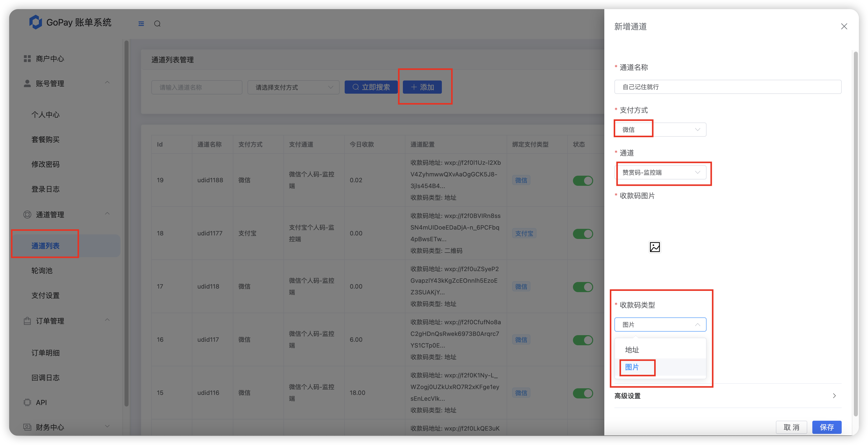Image resolution: width=868 pixels, height=445 pixels.
Task: Click the 商户中心 grid icon
Action: 27,59
